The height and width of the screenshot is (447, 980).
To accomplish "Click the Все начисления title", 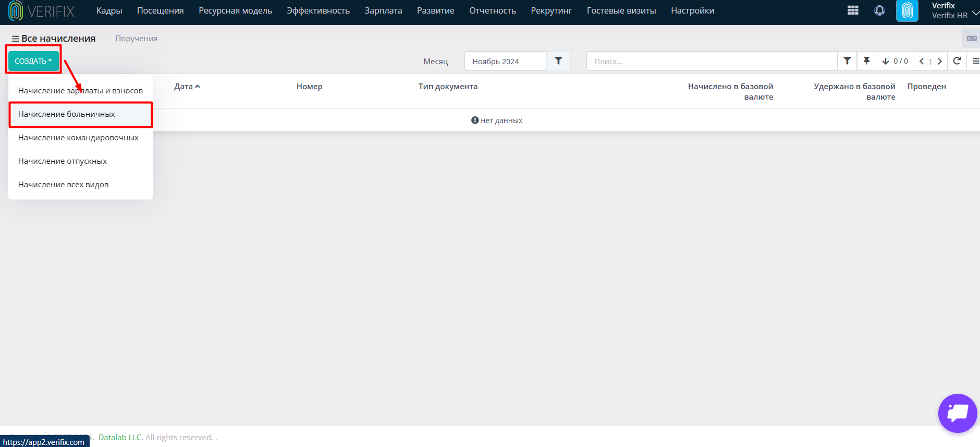I will tap(58, 39).
